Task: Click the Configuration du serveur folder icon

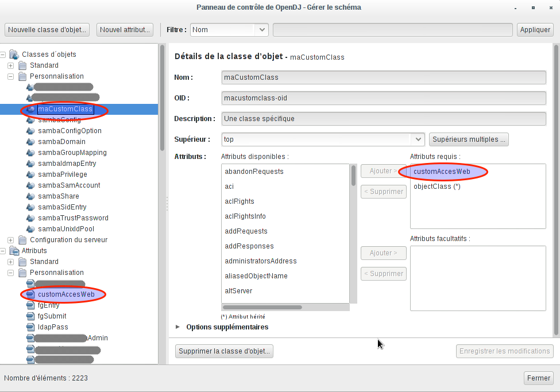Action: click(22, 240)
